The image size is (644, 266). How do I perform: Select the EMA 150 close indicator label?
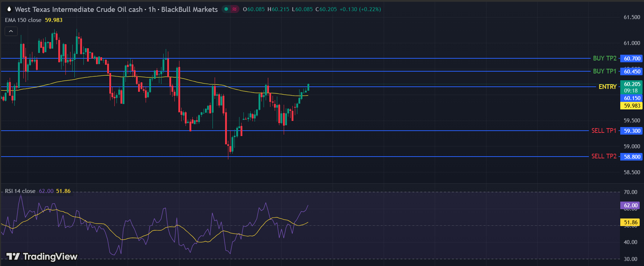pos(23,20)
